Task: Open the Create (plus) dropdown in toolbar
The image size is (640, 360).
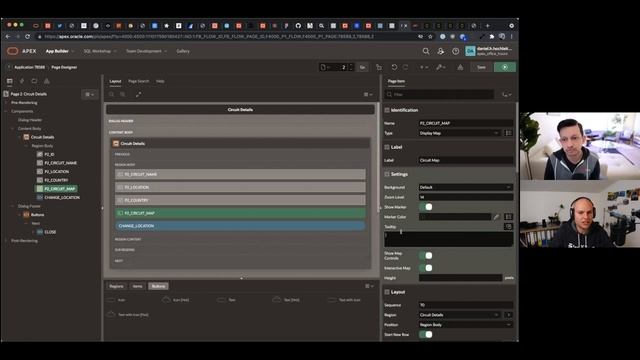Action: (424, 67)
